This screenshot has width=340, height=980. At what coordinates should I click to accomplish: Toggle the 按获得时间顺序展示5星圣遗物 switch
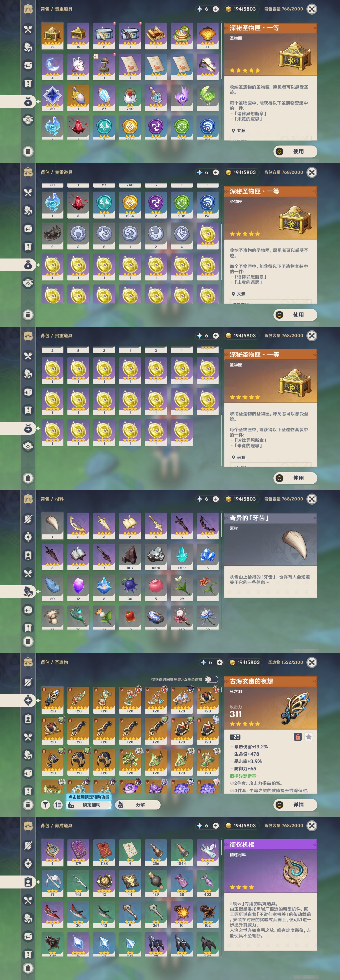pos(211,679)
